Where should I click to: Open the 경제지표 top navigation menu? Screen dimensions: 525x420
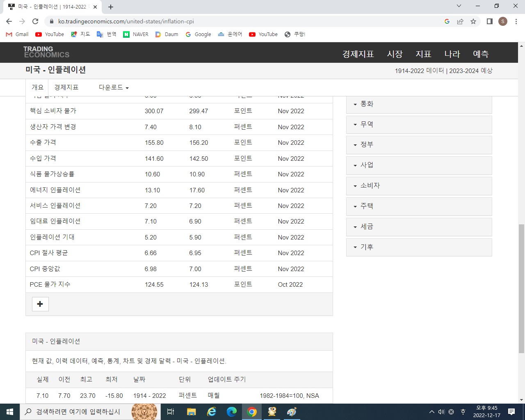358,54
